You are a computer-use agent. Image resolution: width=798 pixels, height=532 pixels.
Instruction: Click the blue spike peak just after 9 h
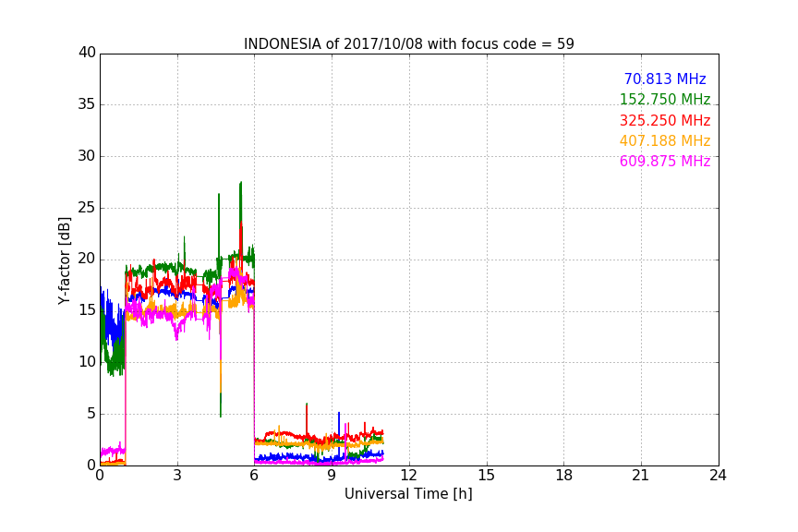(x=339, y=414)
